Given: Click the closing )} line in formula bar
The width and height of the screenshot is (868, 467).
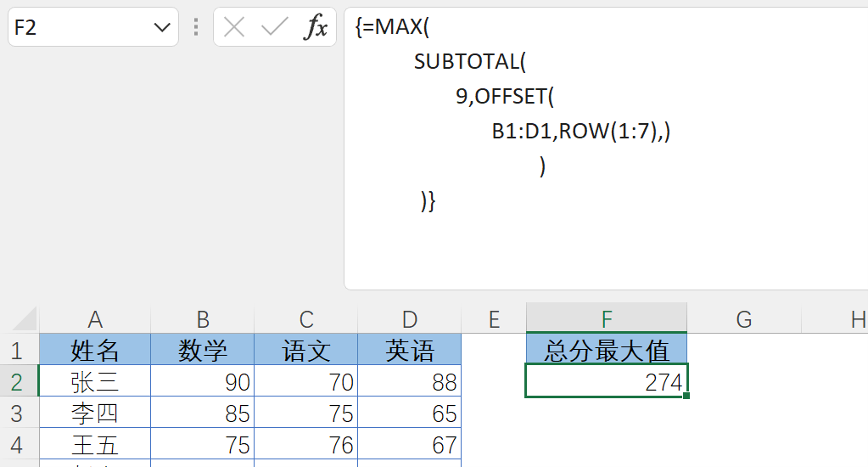Looking at the screenshot, I should click(428, 200).
